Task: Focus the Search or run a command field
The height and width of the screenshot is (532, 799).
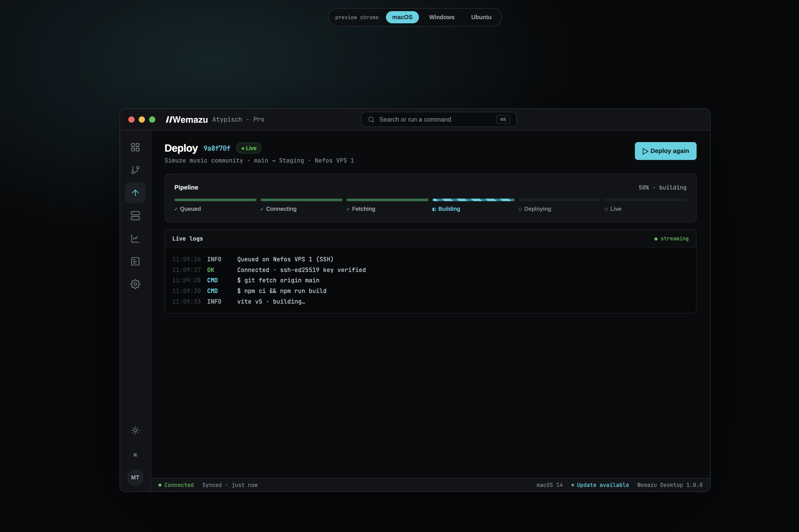Action: coord(438,120)
